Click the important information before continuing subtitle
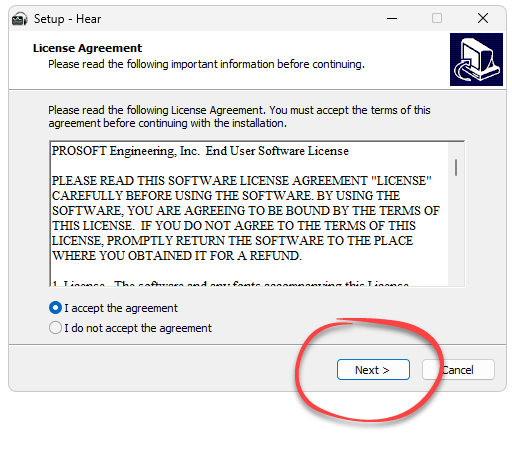Viewport: 512px width, 449px height. (207, 64)
